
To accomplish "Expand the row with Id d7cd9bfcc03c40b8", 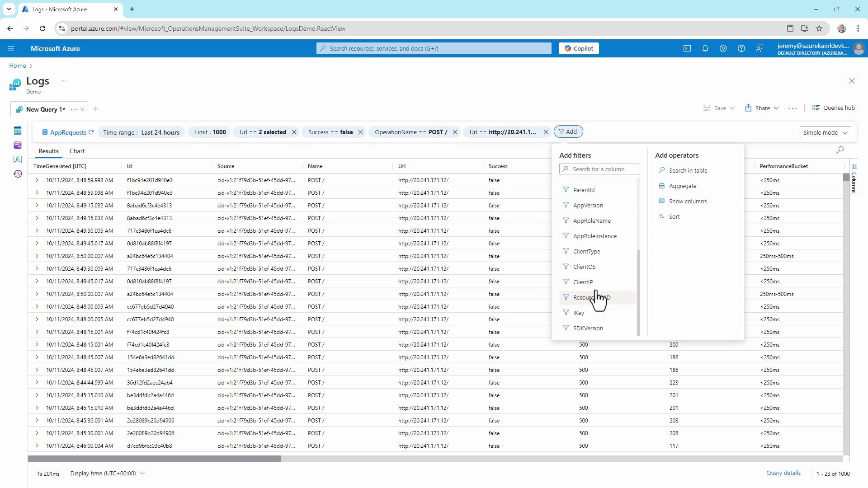I will (37, 446).
